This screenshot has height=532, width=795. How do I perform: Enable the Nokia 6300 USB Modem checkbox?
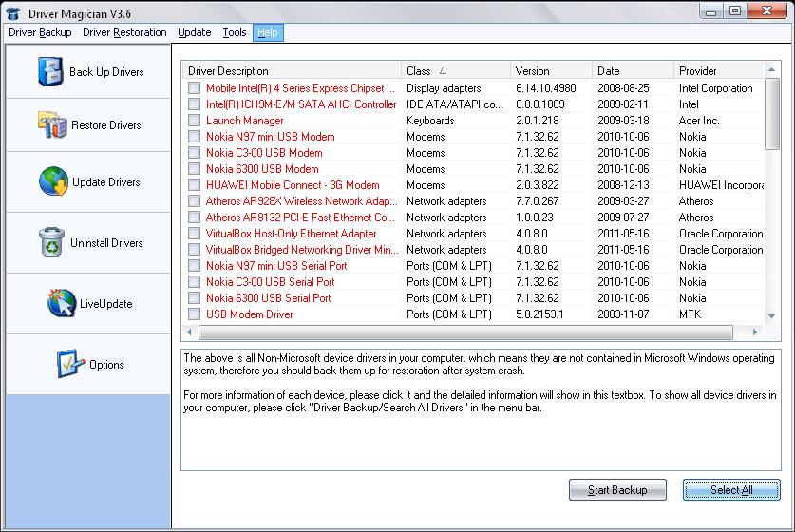click(194, 169)
